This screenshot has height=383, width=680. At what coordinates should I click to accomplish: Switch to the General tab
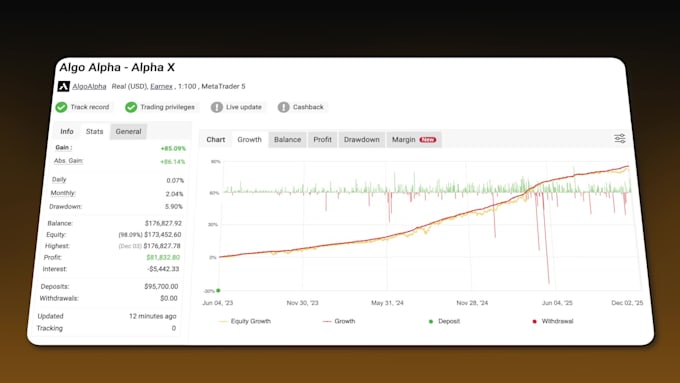[128, 131]
